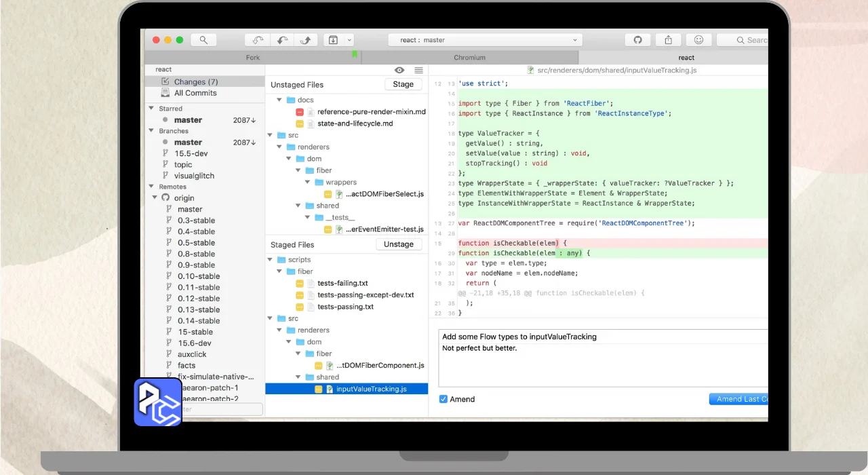868x475 pixels.
Task: Click the Push toolbar icon
Action: tap(305, 40)
